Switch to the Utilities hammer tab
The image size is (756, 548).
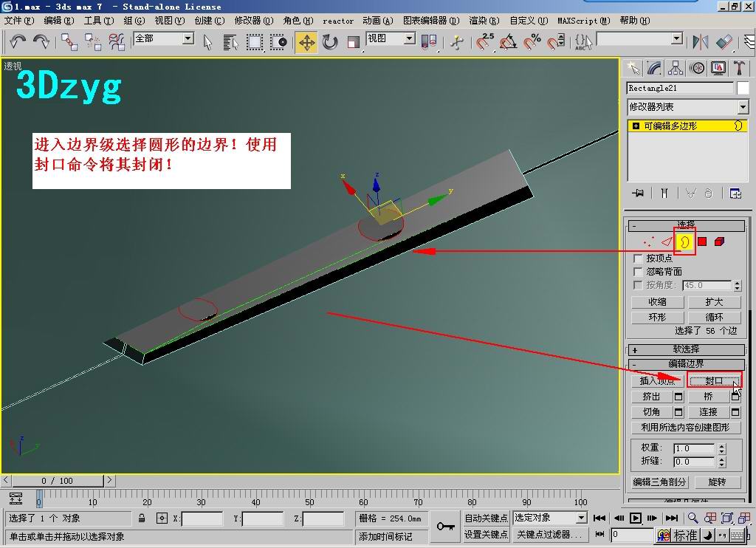tap(739, 68)
